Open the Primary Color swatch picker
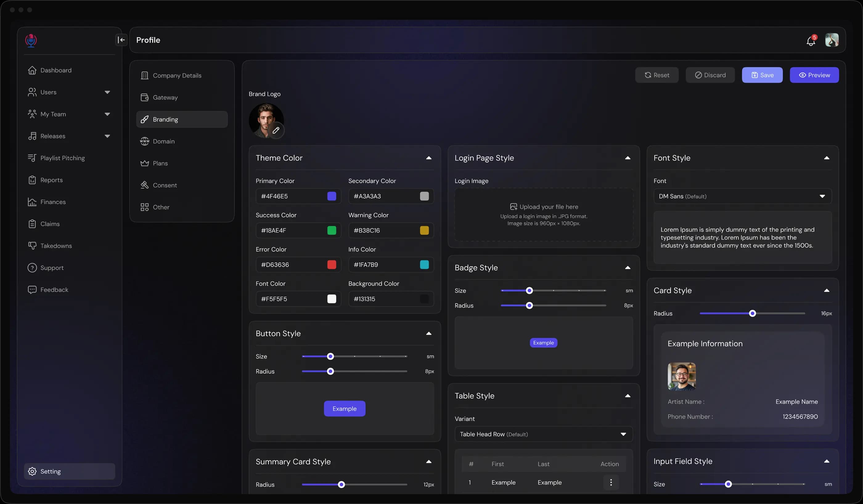Viewport: 863px width, 504px height. click(332, 196)
